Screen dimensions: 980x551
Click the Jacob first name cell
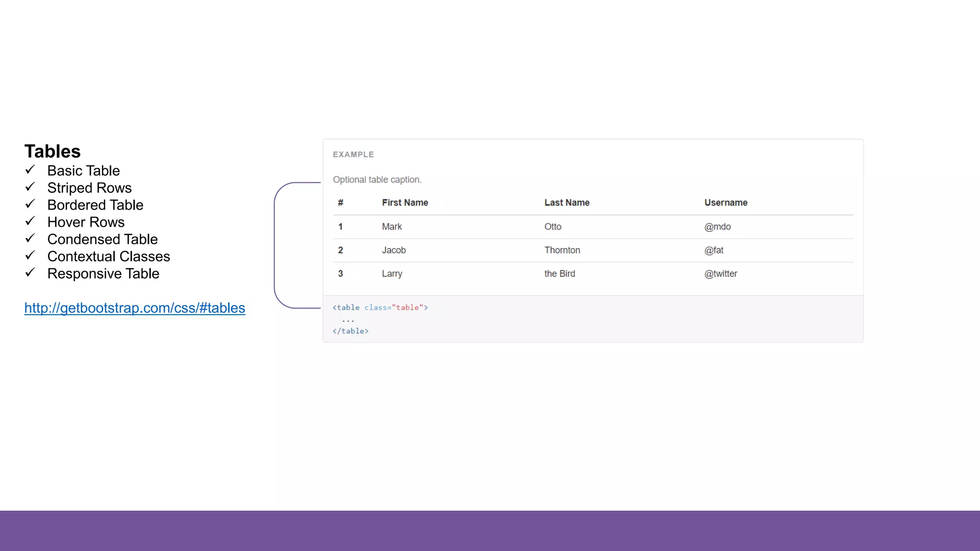[393, 250]
